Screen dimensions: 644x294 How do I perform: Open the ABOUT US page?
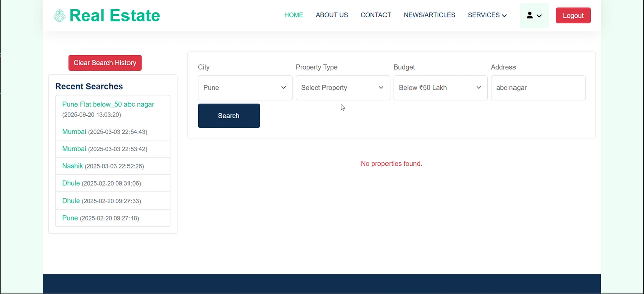pos(331,15)
